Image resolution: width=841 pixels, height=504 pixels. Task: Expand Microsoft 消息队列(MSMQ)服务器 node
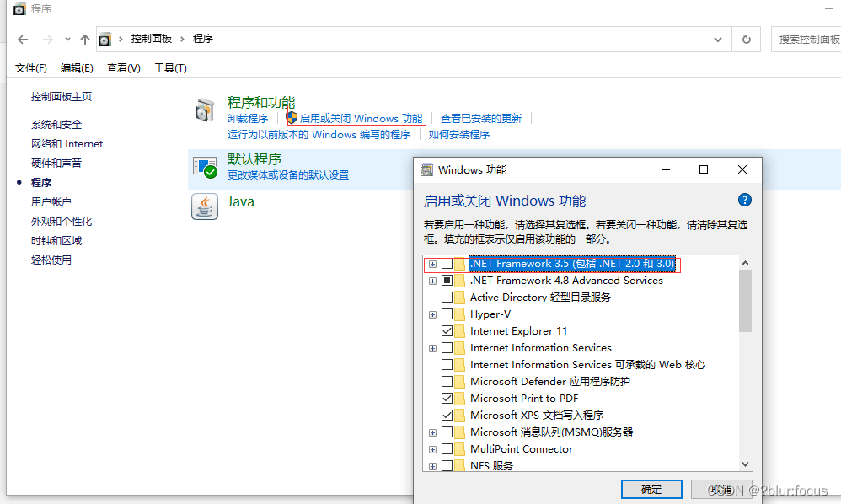click(432, 432)
